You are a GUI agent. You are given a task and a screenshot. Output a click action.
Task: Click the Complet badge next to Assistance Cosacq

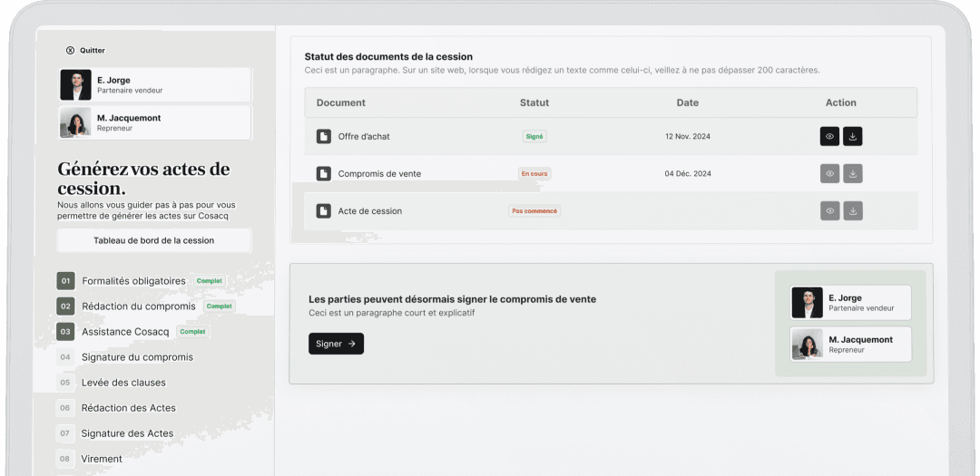(192, 332)
